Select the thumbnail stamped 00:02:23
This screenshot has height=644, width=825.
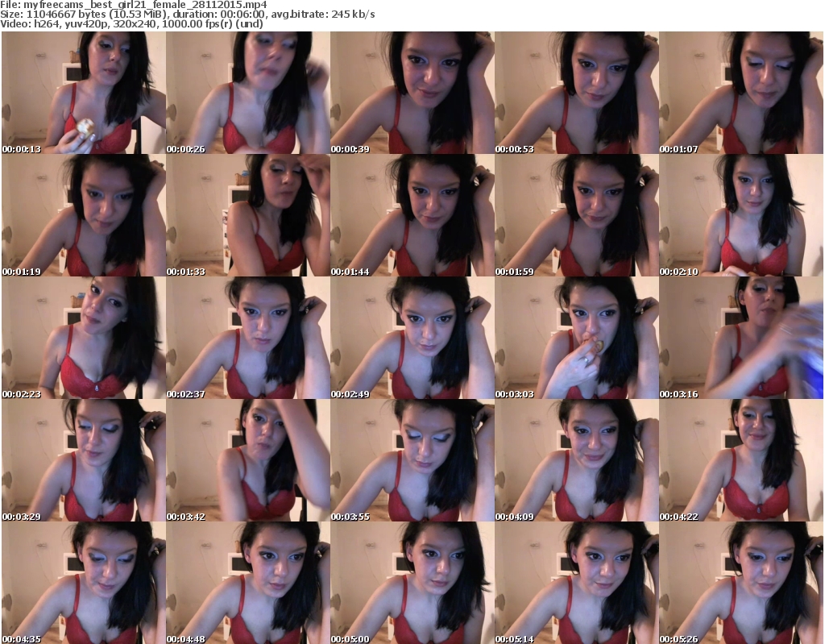tap(84, 338)
